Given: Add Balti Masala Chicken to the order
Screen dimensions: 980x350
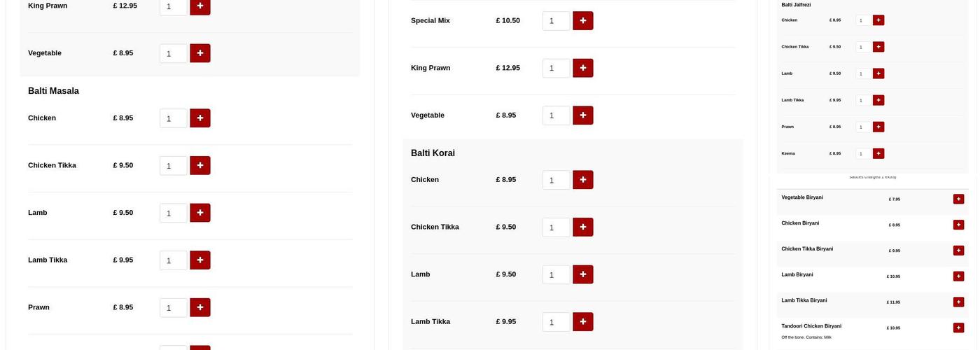Looking at the screenshot, I should 200,118.
